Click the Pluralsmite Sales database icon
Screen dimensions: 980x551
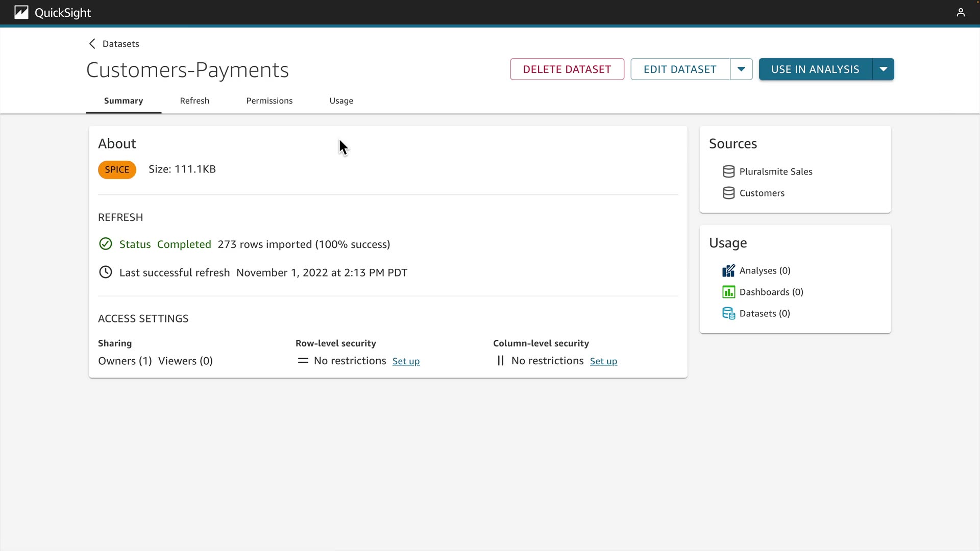pos(728,171)
